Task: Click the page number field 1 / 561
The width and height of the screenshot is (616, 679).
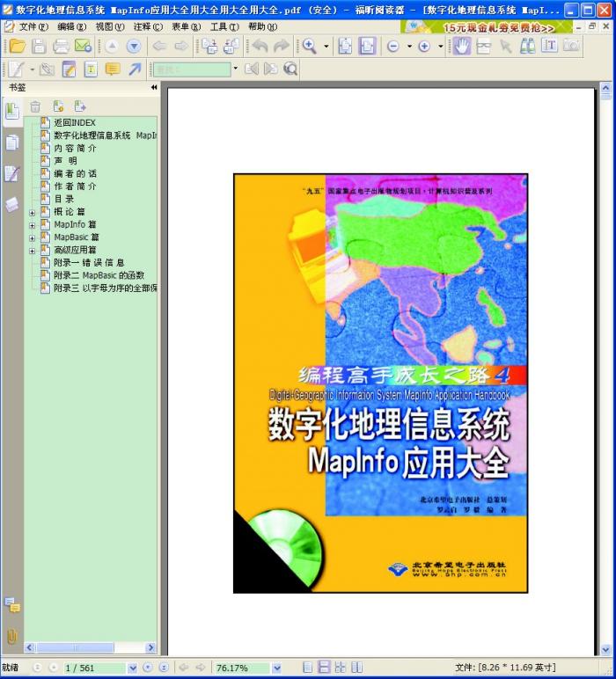Action: click(x=94, y=668)
